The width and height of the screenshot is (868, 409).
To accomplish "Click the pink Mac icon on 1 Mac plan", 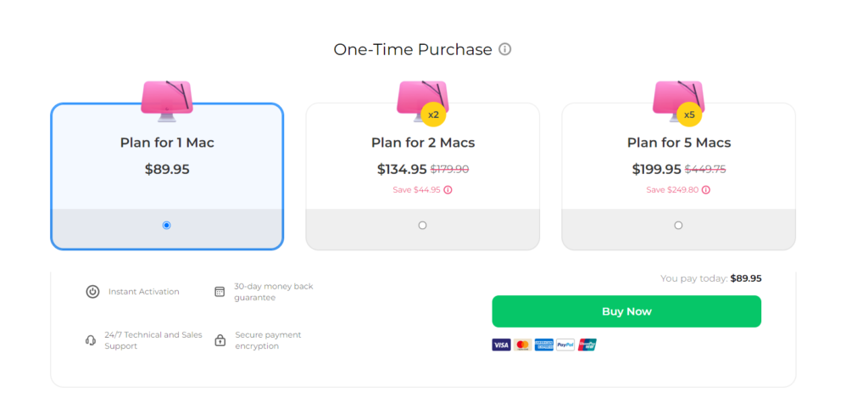I will pyautogui.click(x=166, y=100).
